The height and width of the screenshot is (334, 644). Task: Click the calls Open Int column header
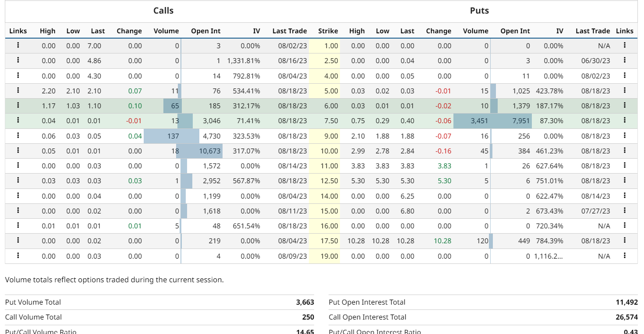coord(206,31)
